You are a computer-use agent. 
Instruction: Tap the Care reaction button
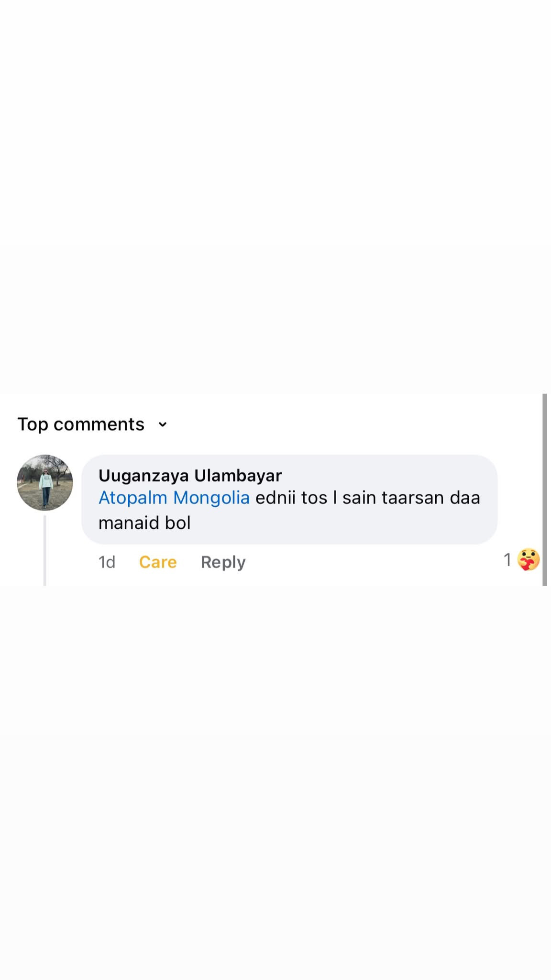pyautogui.click(x=158, y=562)
